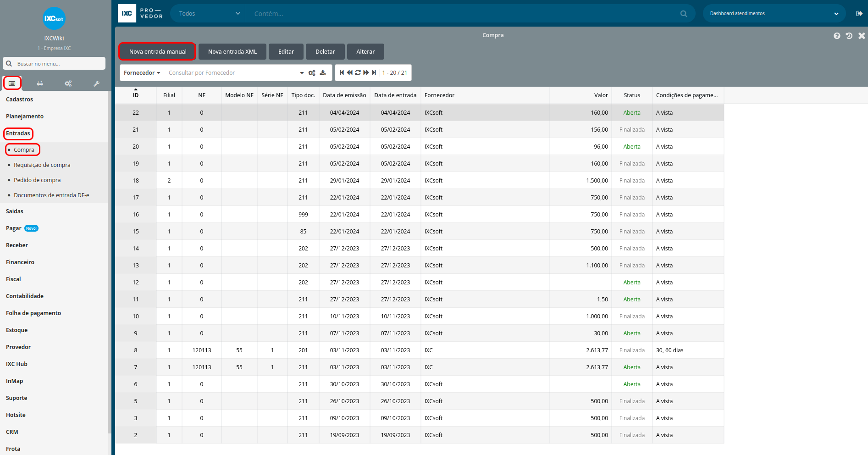
Task: Focus the Consultar por Fornecedor field
Action: (232, 73)
